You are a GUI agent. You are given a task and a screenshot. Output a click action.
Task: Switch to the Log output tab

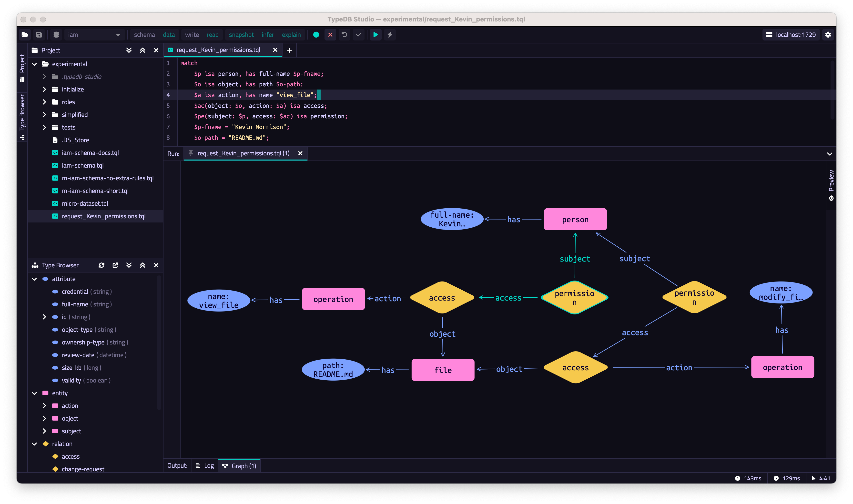click(205, 466)
